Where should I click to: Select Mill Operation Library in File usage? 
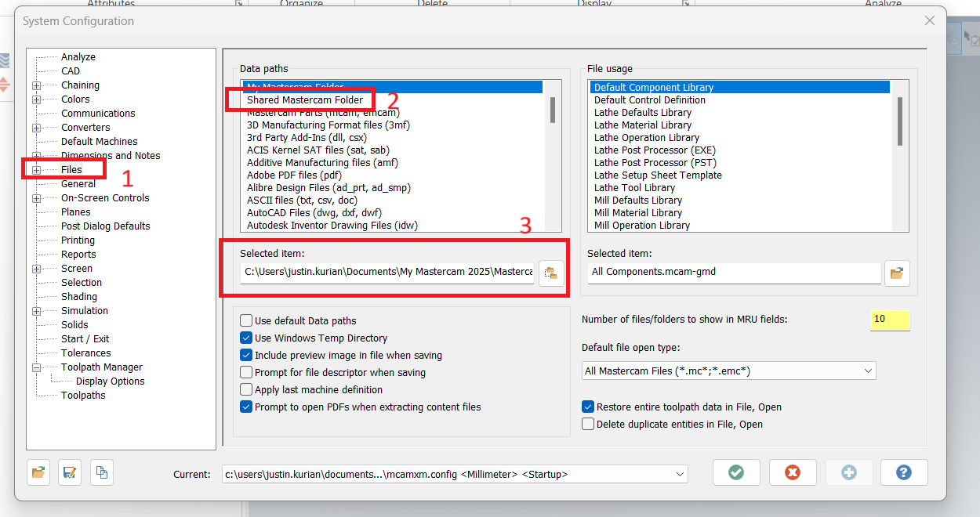pos(642,225)
